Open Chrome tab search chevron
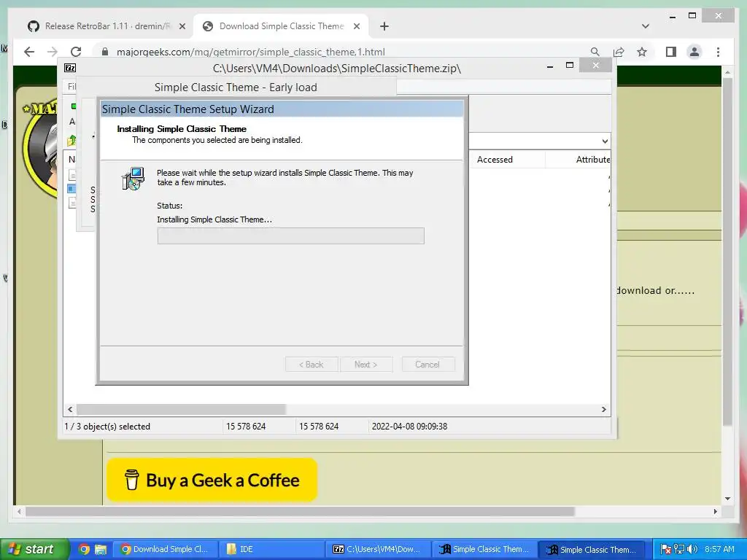The image size is (747, 560). (x=646, y=26)
